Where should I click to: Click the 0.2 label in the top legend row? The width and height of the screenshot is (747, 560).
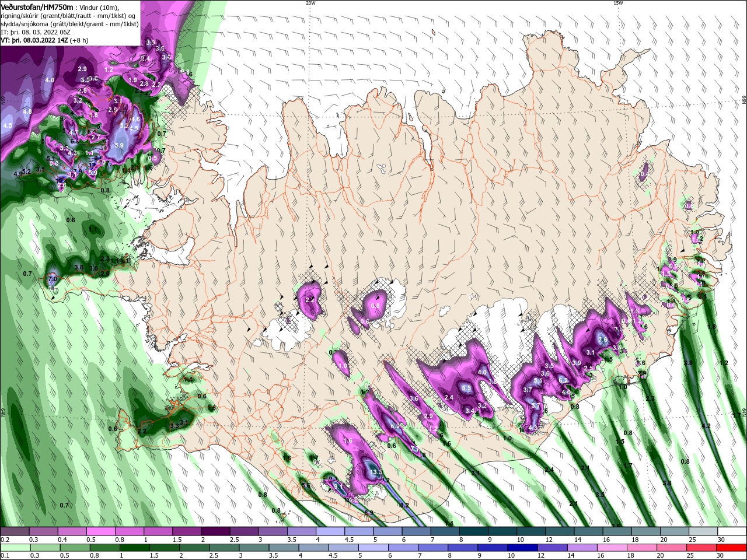tap(5, 540)
